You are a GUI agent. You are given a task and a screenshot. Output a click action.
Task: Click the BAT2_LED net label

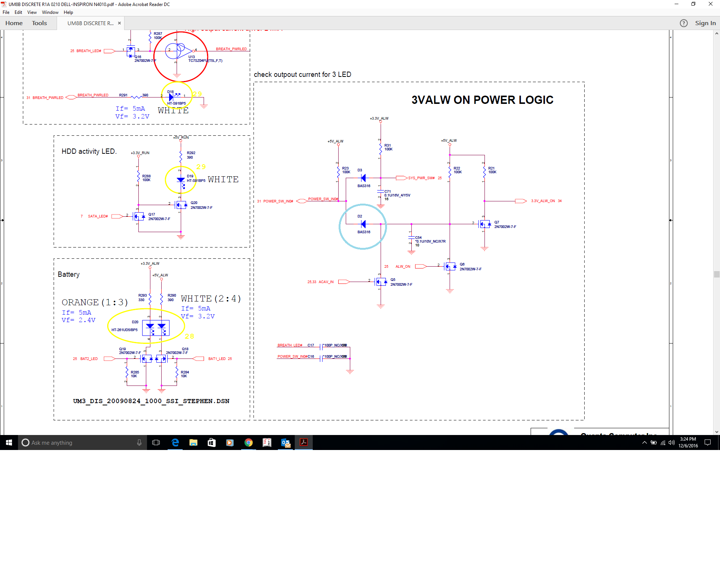coord(89,359)
